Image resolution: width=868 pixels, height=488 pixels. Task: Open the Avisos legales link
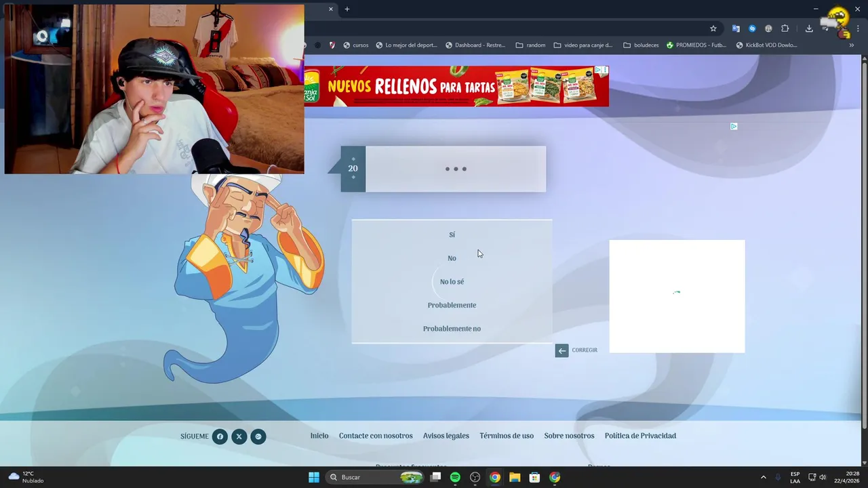(x=446, y=436)
